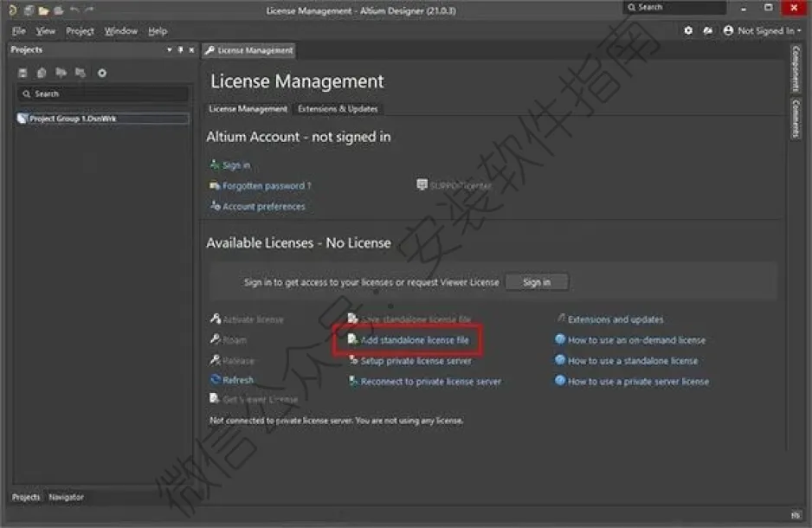Expand the Not Signed In dropdown arrow

point(799,31)
